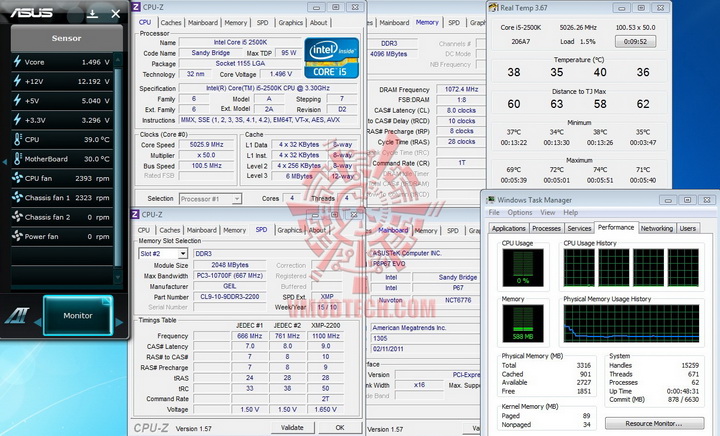
Task: Switch to SPD tab in the Memory CPU-Z window
Action: pyautogui.click(x=454, y=22)
